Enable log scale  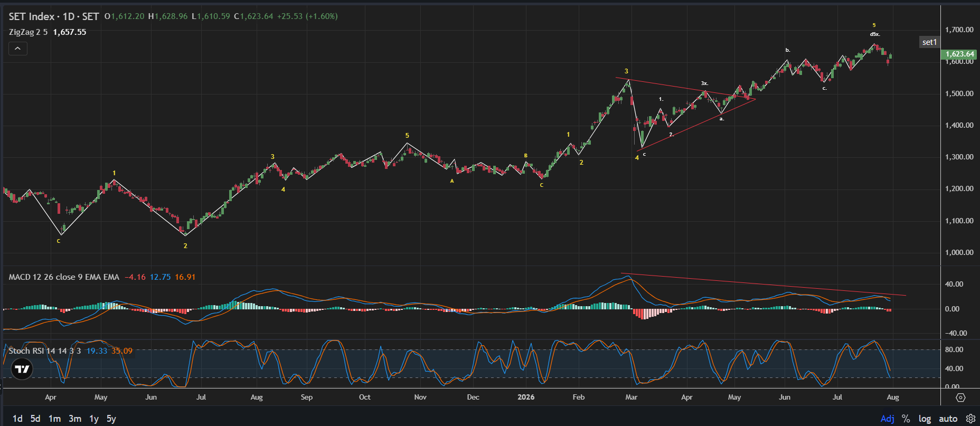tap(925, 419)
